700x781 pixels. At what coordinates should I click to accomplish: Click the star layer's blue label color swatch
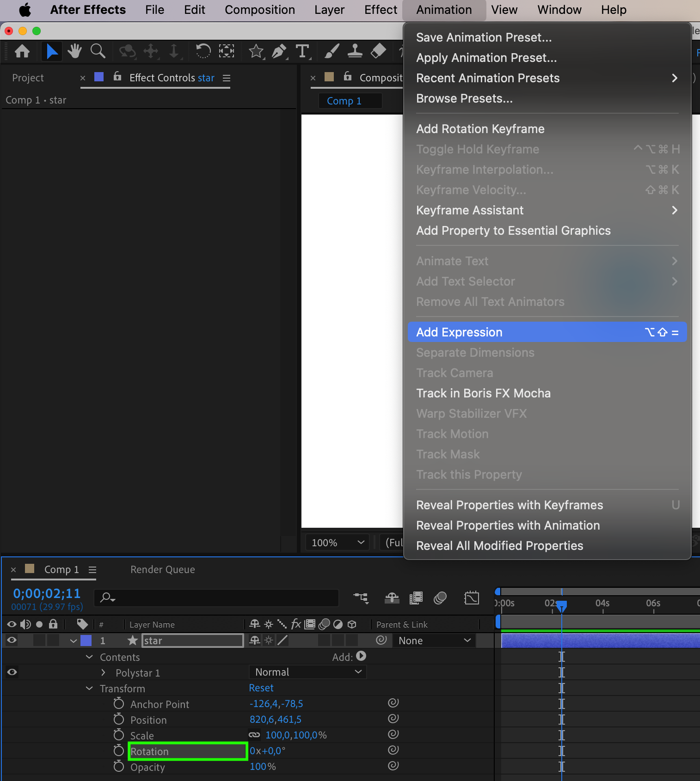[x=86, y=641]
